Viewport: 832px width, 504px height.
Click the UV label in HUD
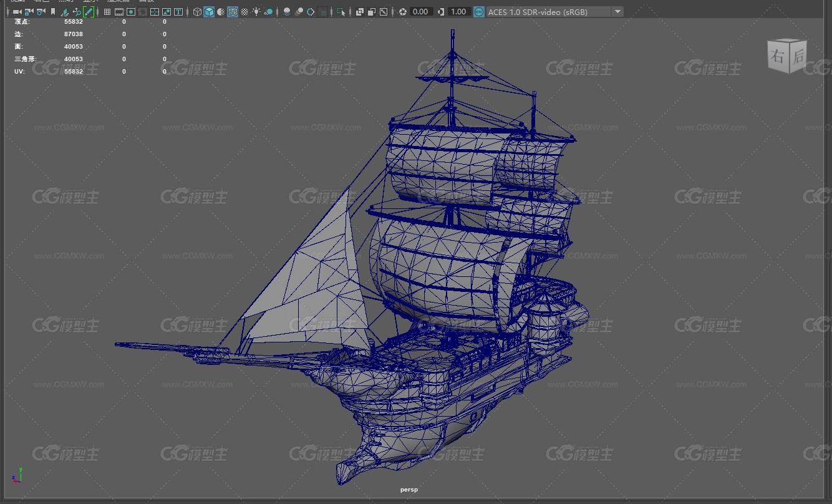point(19,71)
